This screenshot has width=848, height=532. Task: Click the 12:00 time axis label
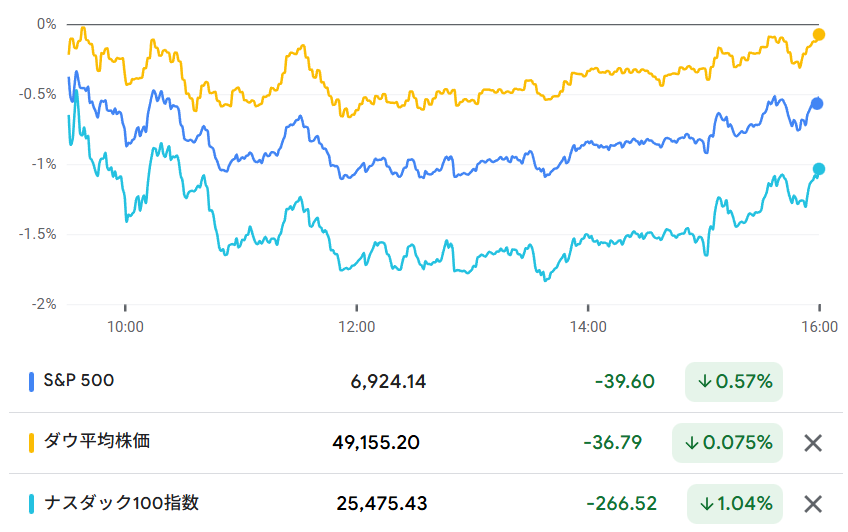tap(357, 326)
